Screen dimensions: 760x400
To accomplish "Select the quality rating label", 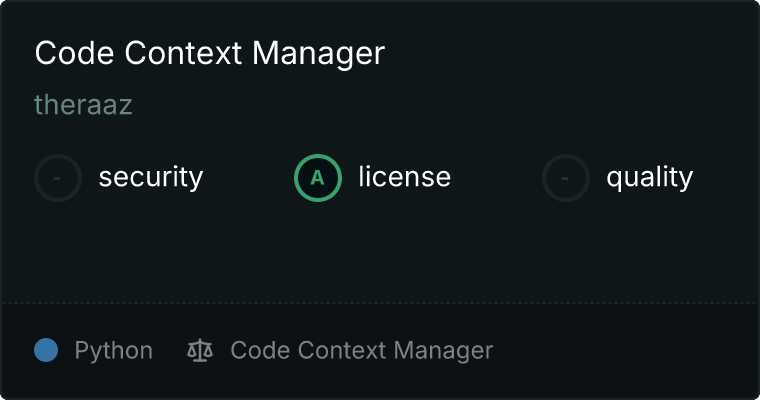I will (649, 178).
